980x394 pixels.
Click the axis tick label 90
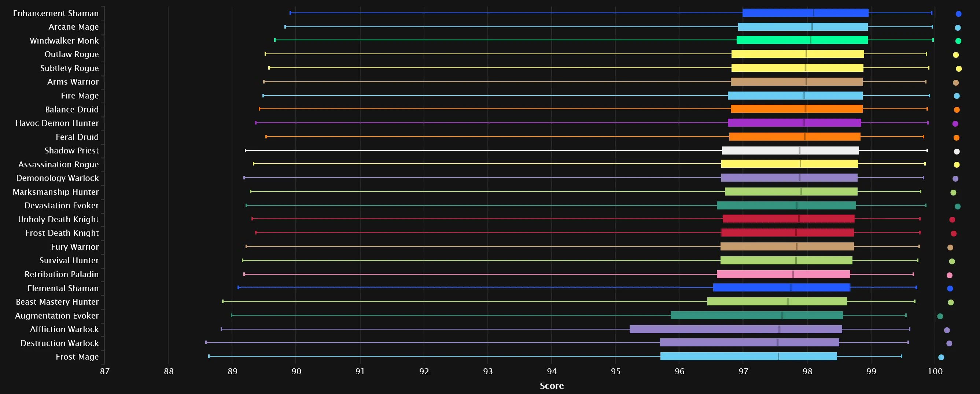pyautogui.click(x=296, y=372)
